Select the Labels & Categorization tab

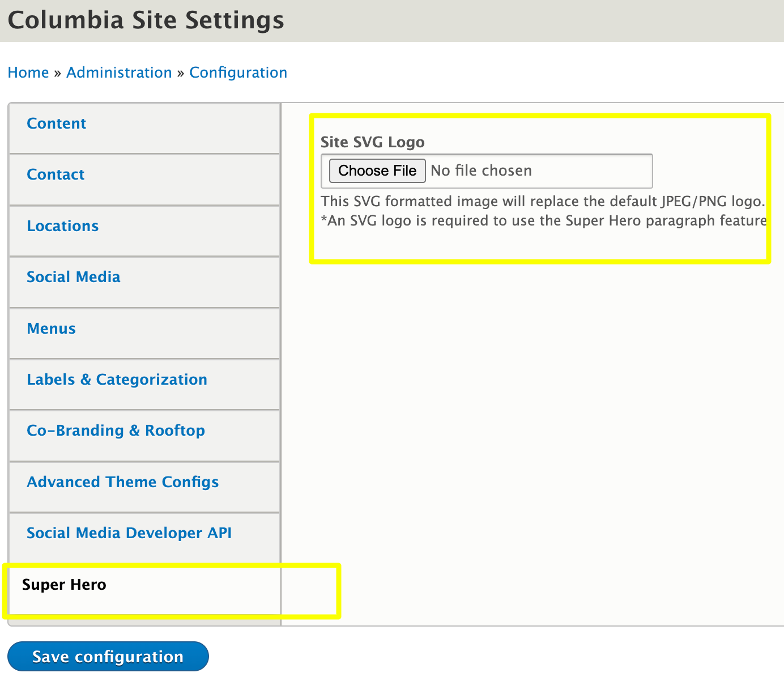pyautogui.click(x=117, y=380)
